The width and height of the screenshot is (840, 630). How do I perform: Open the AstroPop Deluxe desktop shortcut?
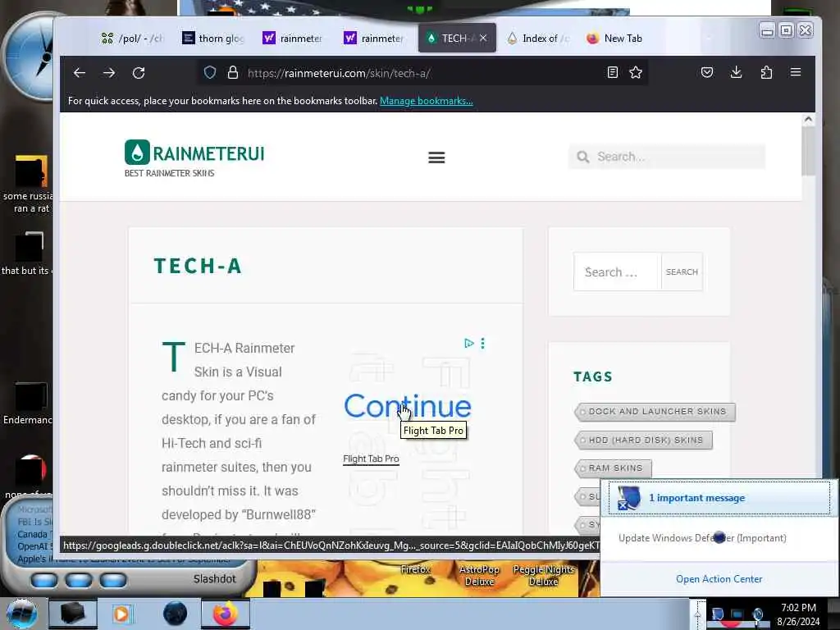tap(479, 575)
